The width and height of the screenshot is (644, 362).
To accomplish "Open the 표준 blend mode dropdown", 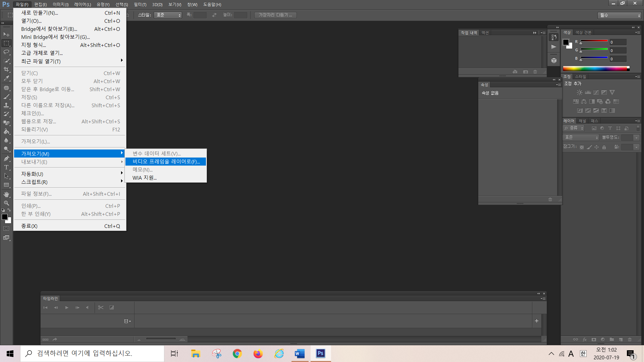I will [581, 137].
